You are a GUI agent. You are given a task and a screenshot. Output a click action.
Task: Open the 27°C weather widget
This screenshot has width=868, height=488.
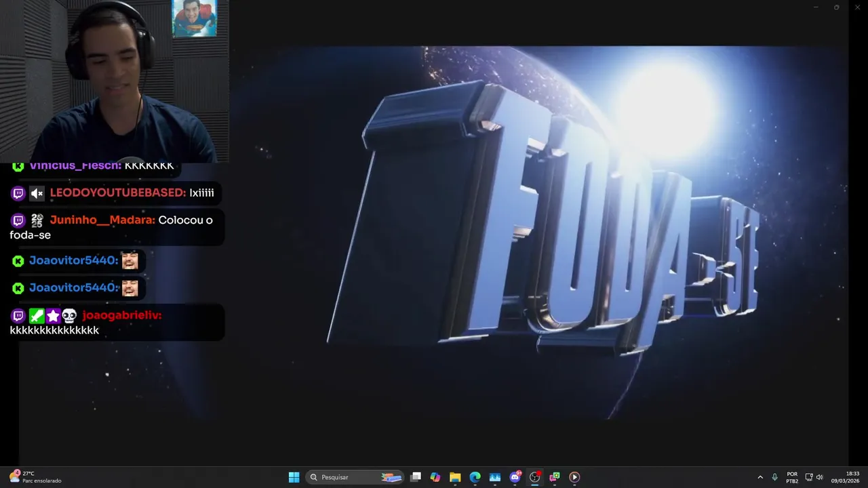(x=35, y=477)
